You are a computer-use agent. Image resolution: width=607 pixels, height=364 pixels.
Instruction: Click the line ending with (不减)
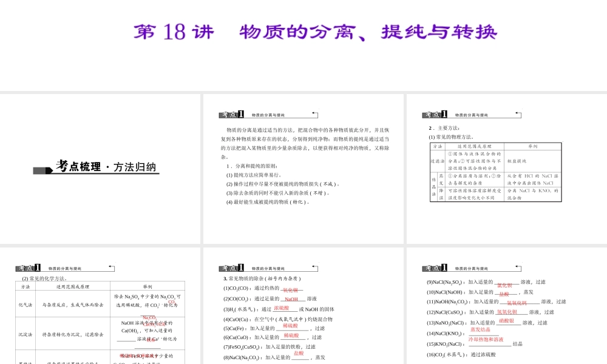click(283, 184)
